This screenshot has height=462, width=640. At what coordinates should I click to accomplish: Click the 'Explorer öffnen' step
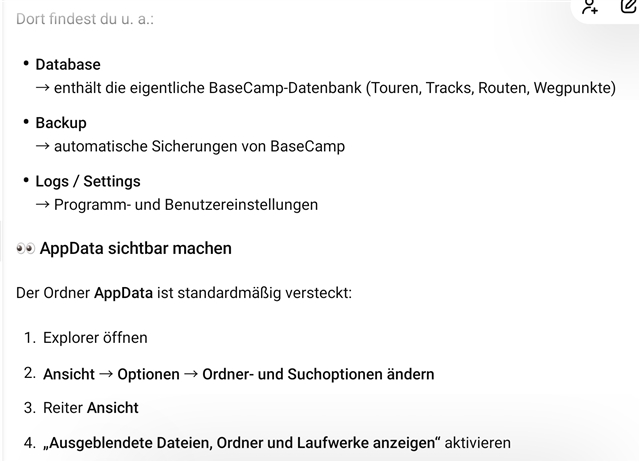tap(95, 338)
